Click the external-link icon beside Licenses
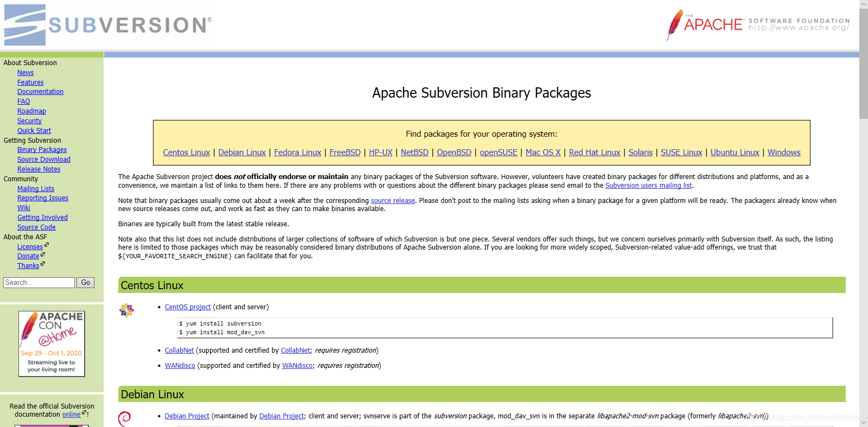This screenshot has height=427, width=868. pyautogui.click(x=47, y=245)
